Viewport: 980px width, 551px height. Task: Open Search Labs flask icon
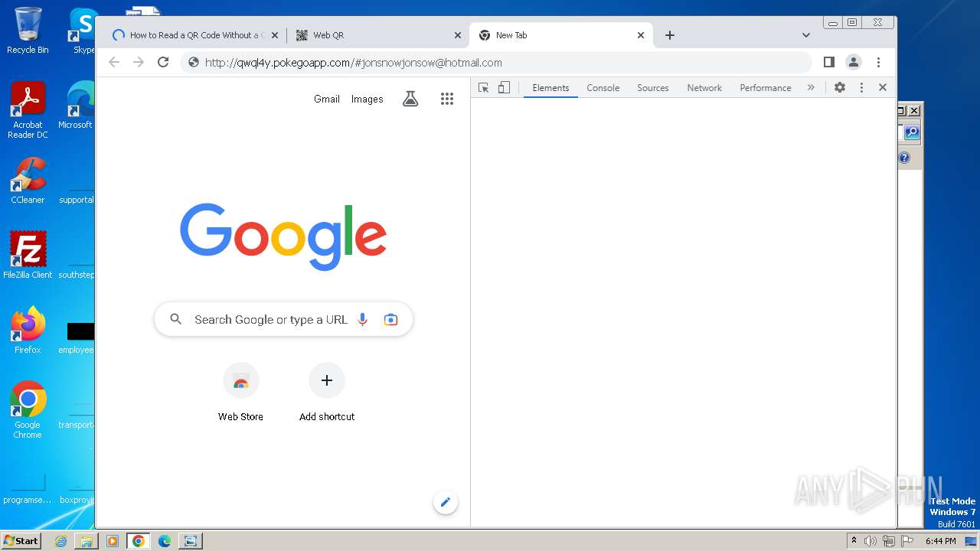click(410, 99)
